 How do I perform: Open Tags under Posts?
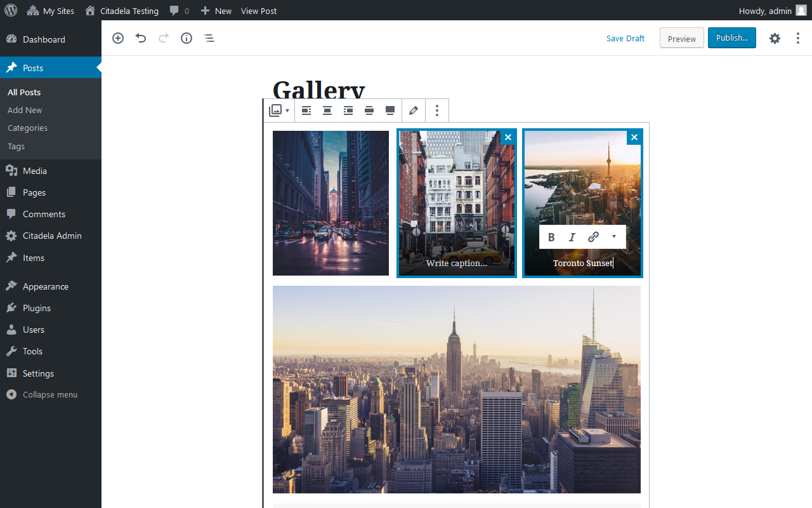tap(16, 146)
